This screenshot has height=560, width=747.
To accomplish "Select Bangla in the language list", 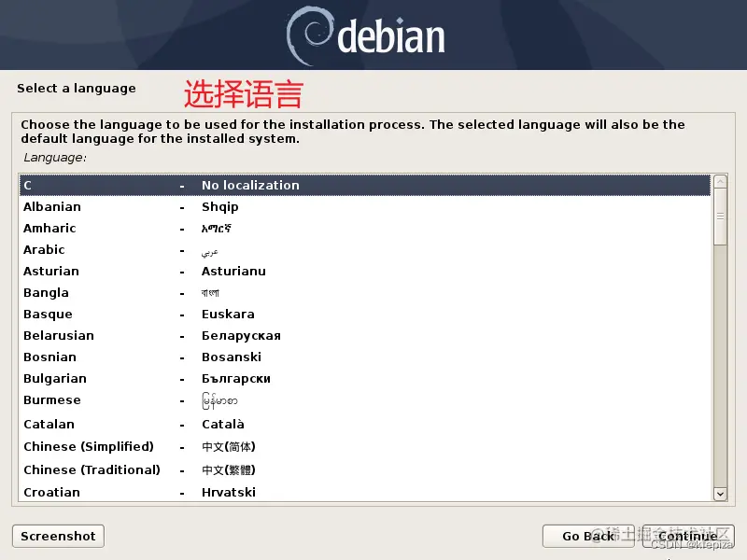I will (x=365, y=292).
